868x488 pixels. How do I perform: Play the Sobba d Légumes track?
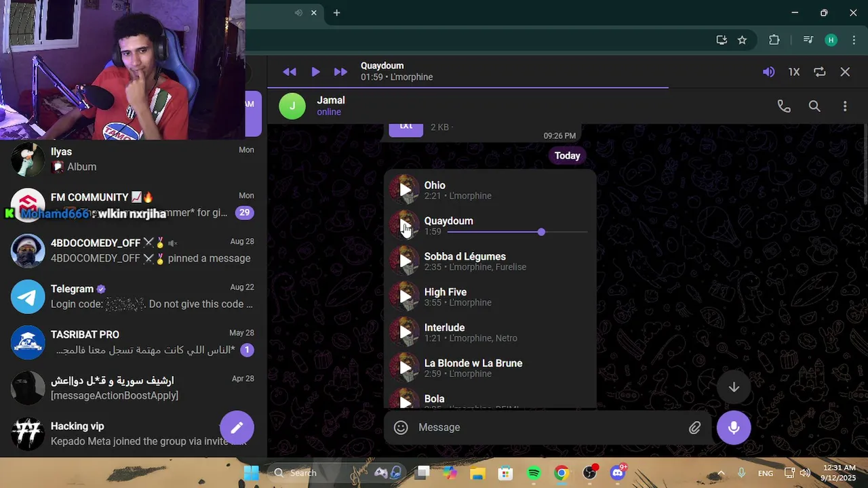pos(404,261)
